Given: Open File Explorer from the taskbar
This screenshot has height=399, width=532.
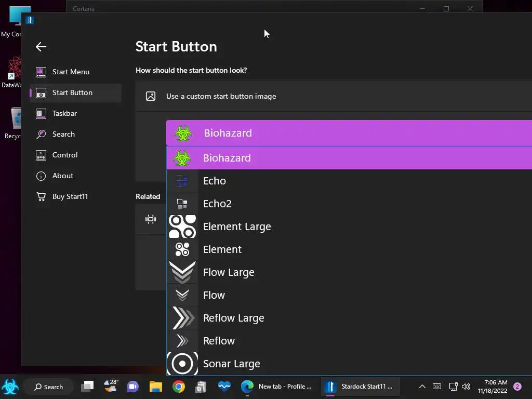Looking at the screenshot, I should point(156,387).
